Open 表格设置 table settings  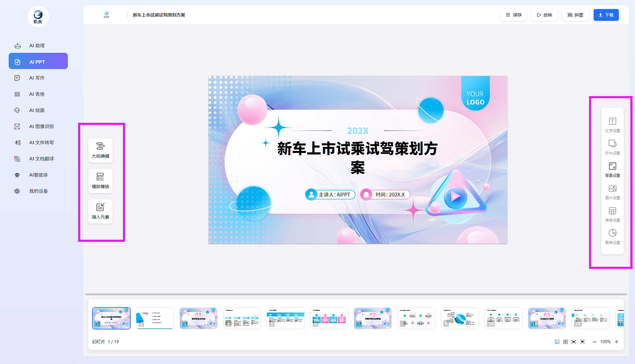tap(612, 214)
